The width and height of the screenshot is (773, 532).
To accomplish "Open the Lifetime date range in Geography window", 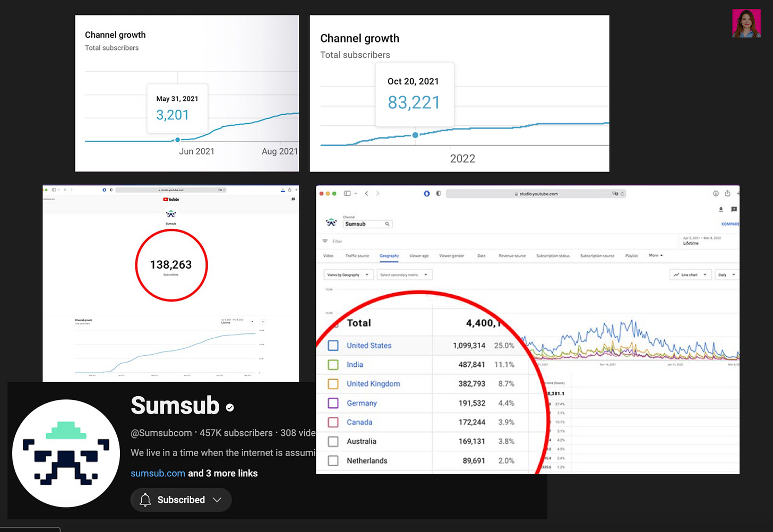I will pyautogui.click(x=708, y=241).
